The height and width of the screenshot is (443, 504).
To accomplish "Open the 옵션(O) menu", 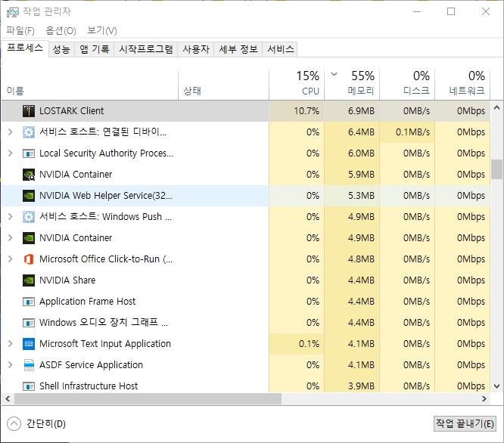I will click(61, 31).
